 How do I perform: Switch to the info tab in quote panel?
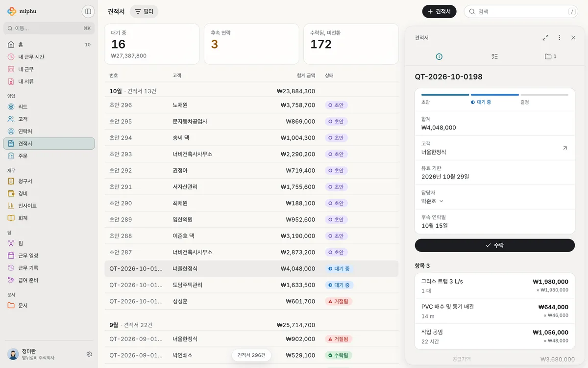439,56
